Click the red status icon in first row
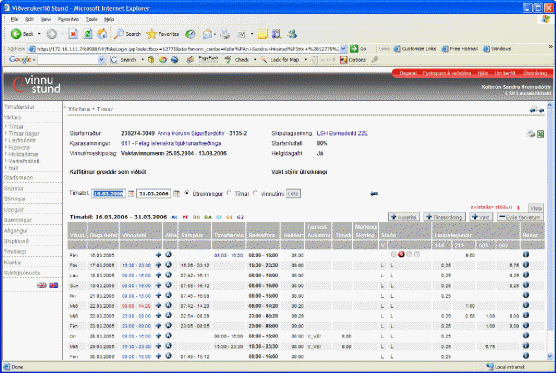Image resolution: width=556 pixels, height=373 pixels. click(401, 254)
